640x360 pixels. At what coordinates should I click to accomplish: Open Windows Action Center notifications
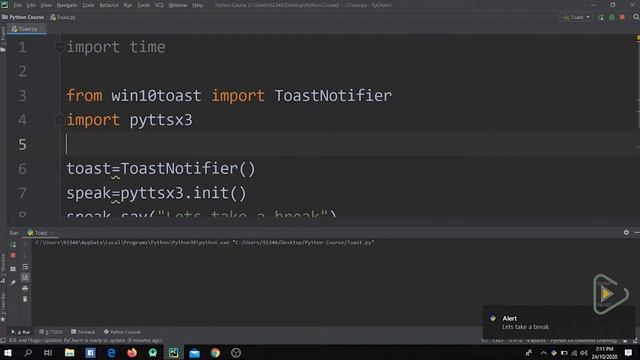tap(629, 353)
